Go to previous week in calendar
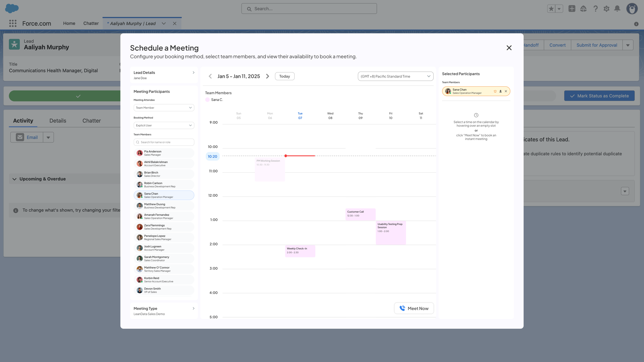Image resolution: width=644 pixels, height=362 pixels. pyautogui.click(x=210, y=76)
